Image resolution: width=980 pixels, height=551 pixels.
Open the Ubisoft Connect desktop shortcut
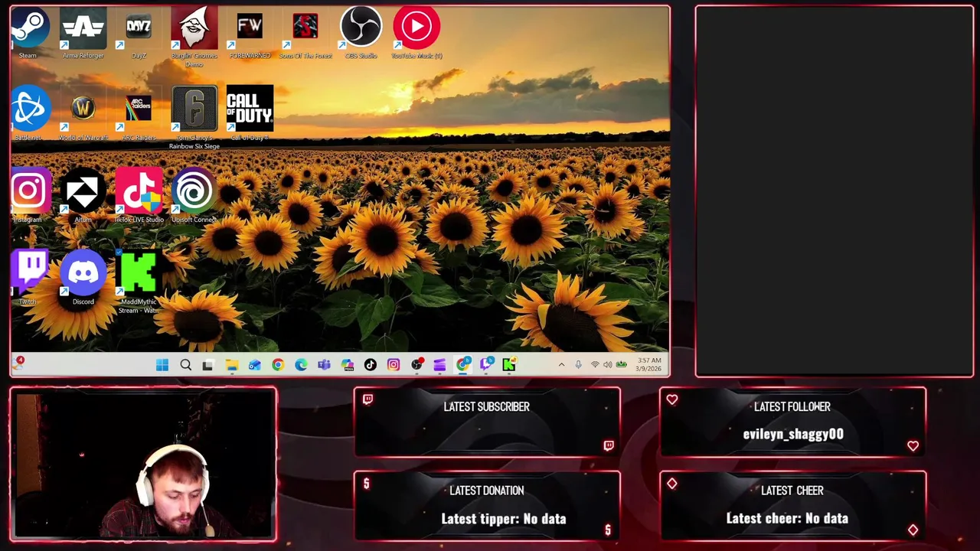point(194,195)
